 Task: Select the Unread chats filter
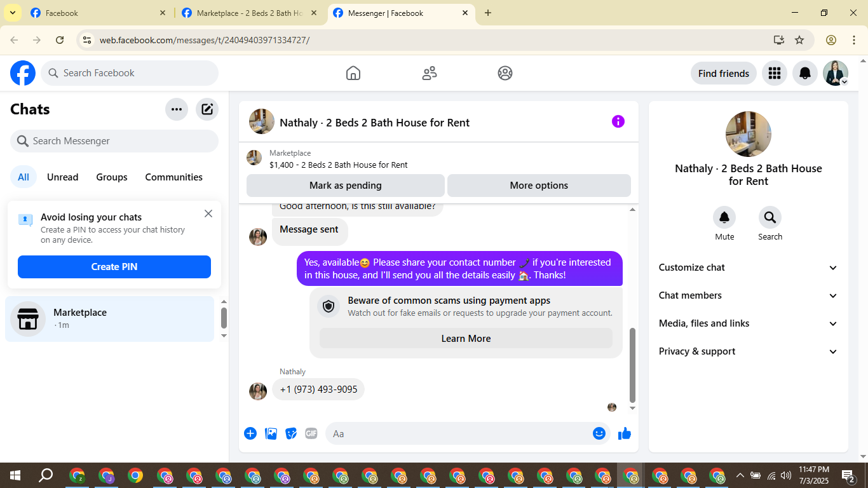pos(63,177)
